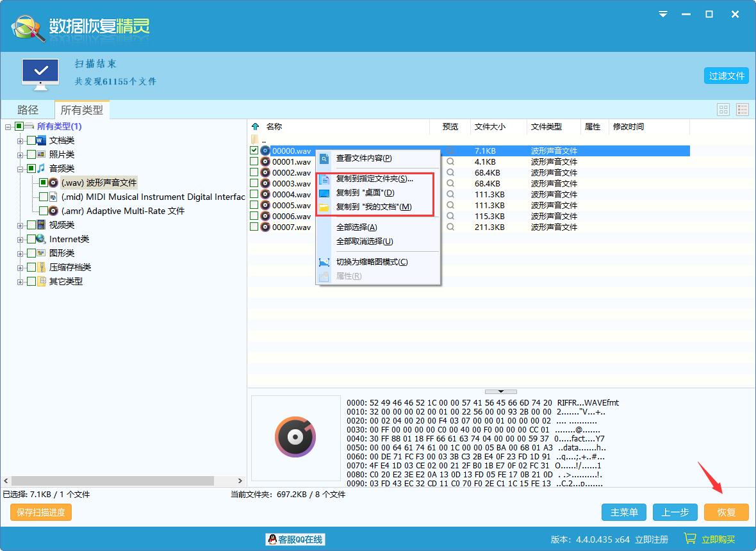Click preview magnifier for 00003.wav

coord(450,183)
